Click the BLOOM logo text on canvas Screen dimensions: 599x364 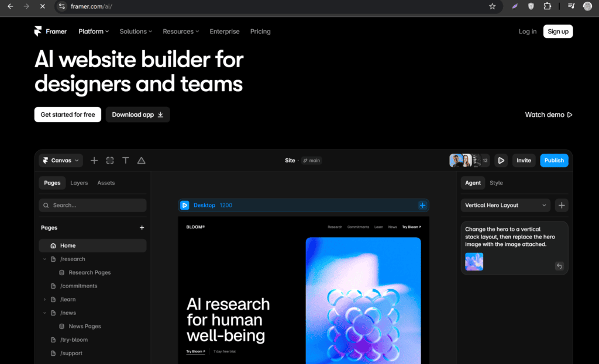[195, 227]
